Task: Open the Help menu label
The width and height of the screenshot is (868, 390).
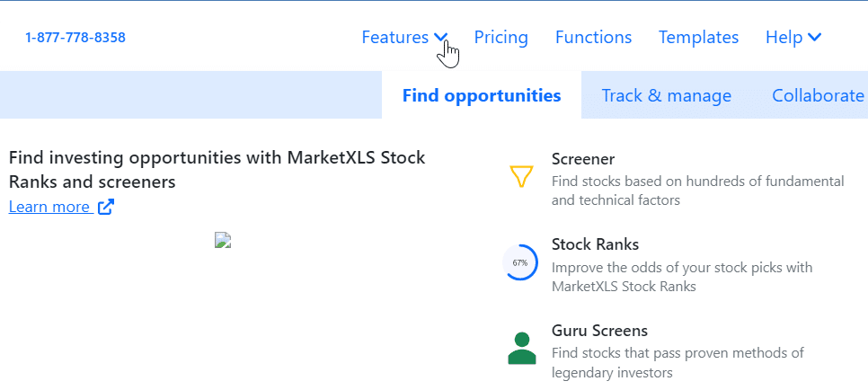Action: pyautogui.click(x=784, y=37)
